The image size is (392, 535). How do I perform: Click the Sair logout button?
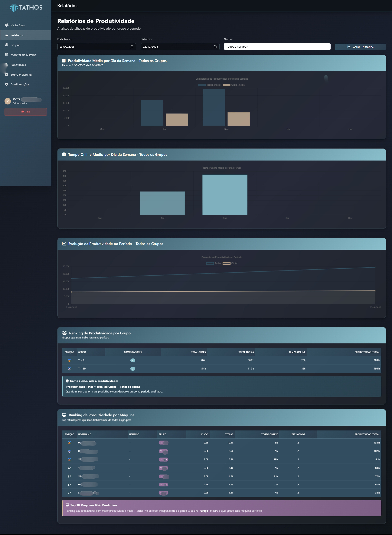[x=26, y=112]
